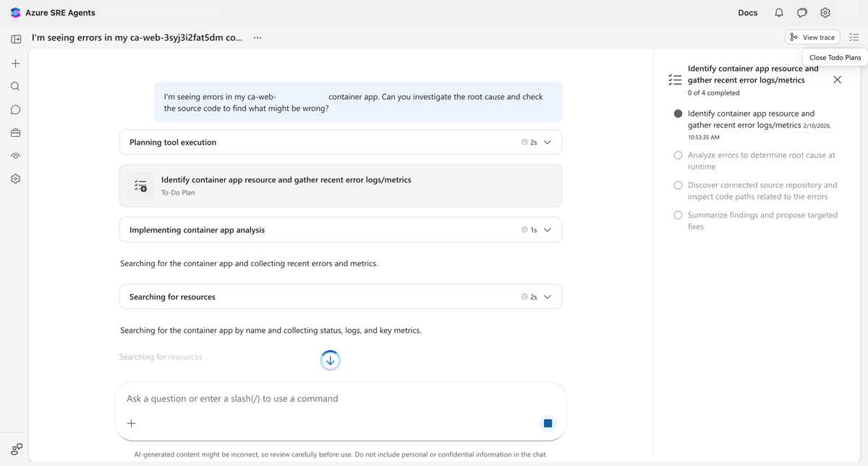Open the chat conversations icon in sidebar
Screen dimensions: 868x466
click(14, 109)
